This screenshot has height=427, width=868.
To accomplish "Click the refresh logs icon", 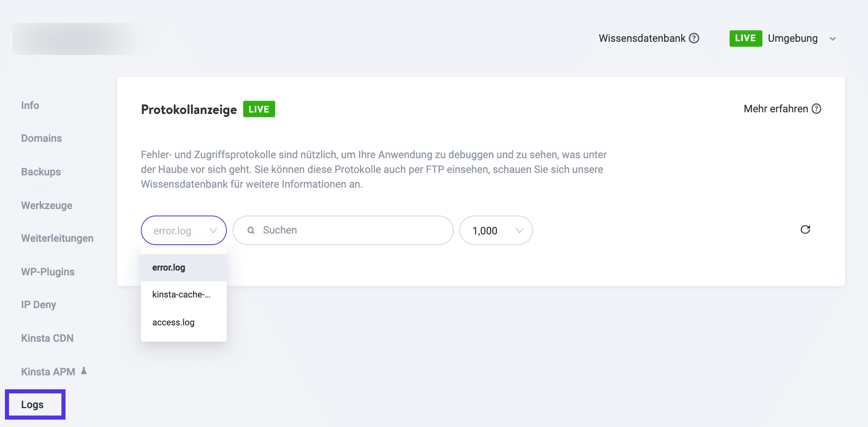I will [x=806, y=230].
